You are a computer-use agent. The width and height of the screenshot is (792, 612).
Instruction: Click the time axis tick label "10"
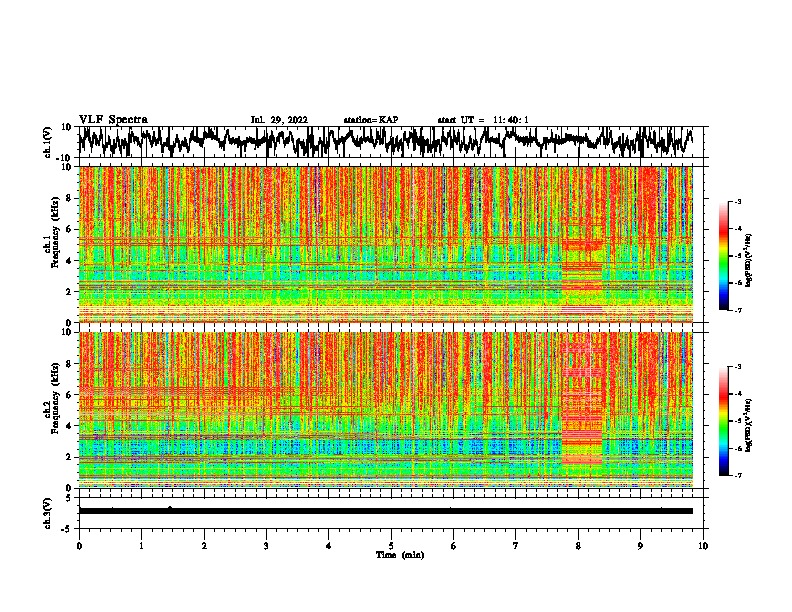[703, 546]
